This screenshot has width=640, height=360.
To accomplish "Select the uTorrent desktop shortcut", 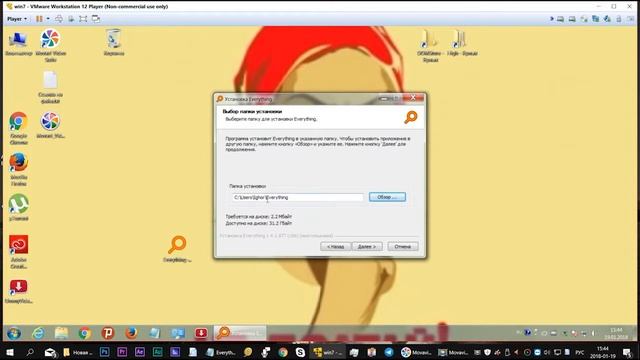I will point(19,208).
